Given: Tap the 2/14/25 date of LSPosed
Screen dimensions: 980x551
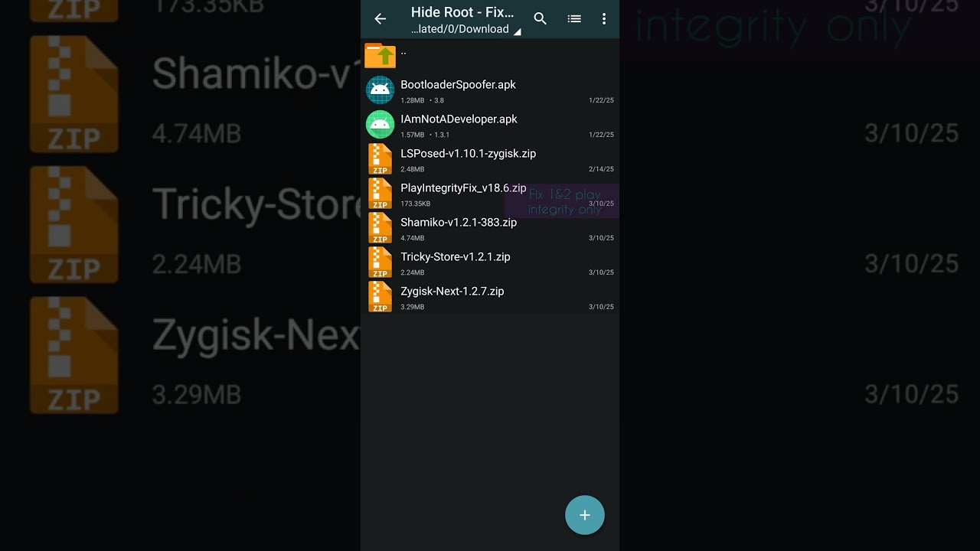Looking at the screenshot, I should pos(601,169).
